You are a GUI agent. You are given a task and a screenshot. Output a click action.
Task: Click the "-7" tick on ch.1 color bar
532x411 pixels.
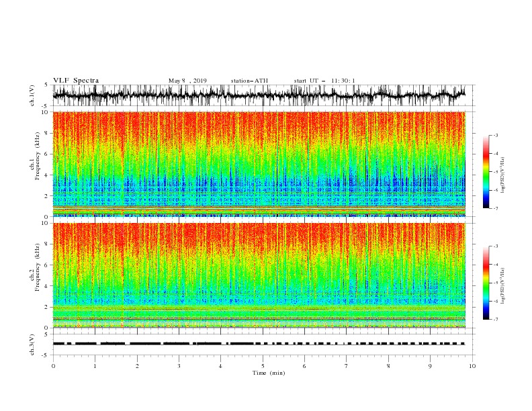tap(496, 209)
